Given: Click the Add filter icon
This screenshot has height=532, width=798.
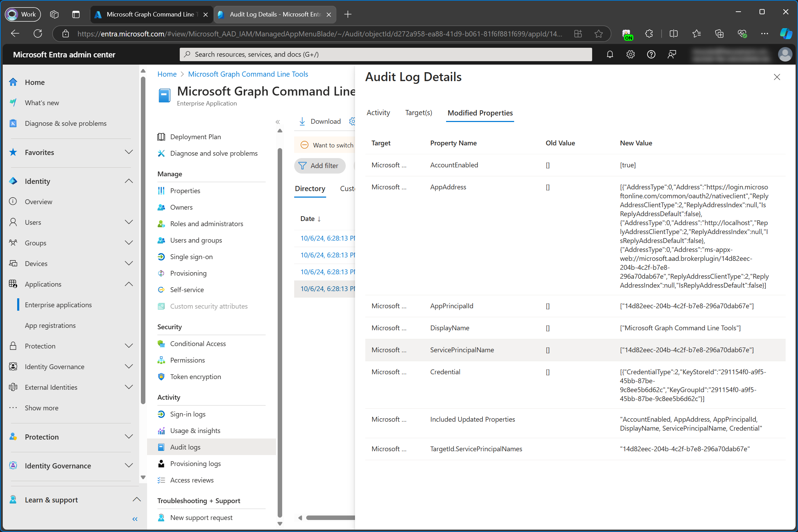Looking at the screenshot, I should click(x=302, y=166).
